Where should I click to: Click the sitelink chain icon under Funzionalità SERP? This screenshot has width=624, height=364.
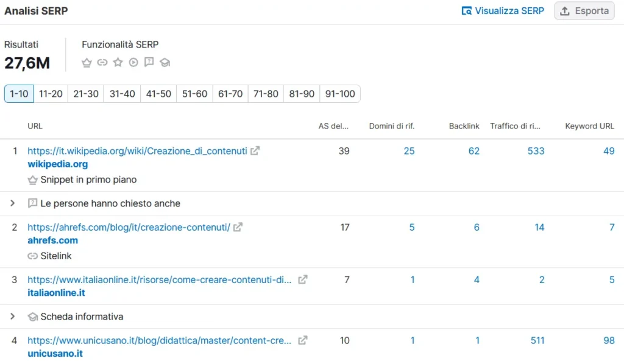pos(102,62)
